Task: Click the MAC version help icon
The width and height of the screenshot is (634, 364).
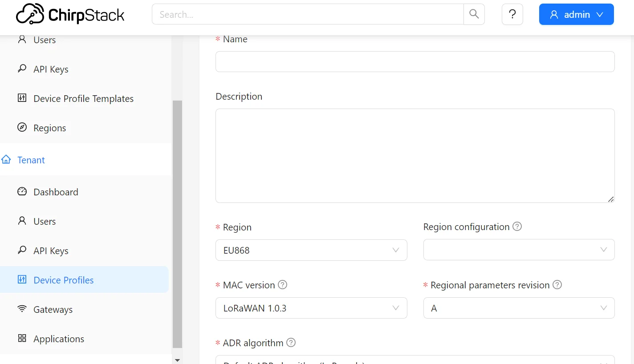Action: coord(282,285)
